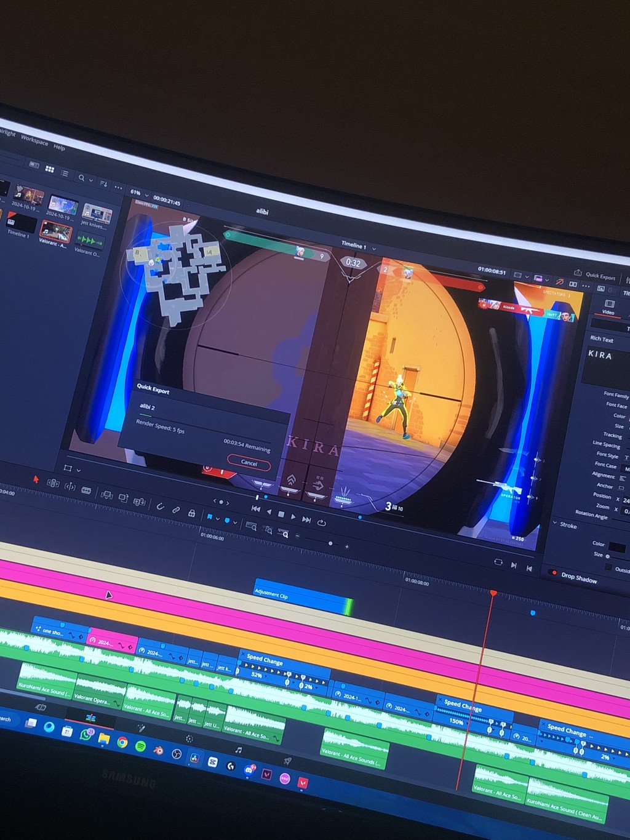Screen dimensions: 630x840
Task: Open the marker color dropdown arrow
Action: [x=235, y=522]
